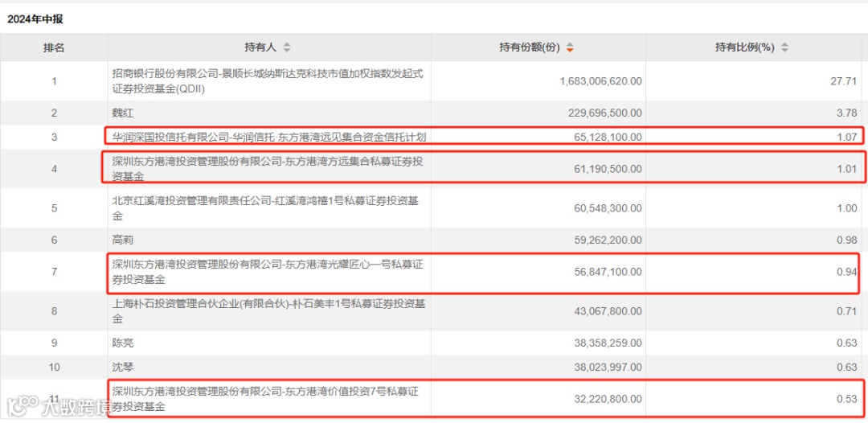Click holding ratio 3.78
The width and height of the screenshot is (868, 423).
point(848,113)
